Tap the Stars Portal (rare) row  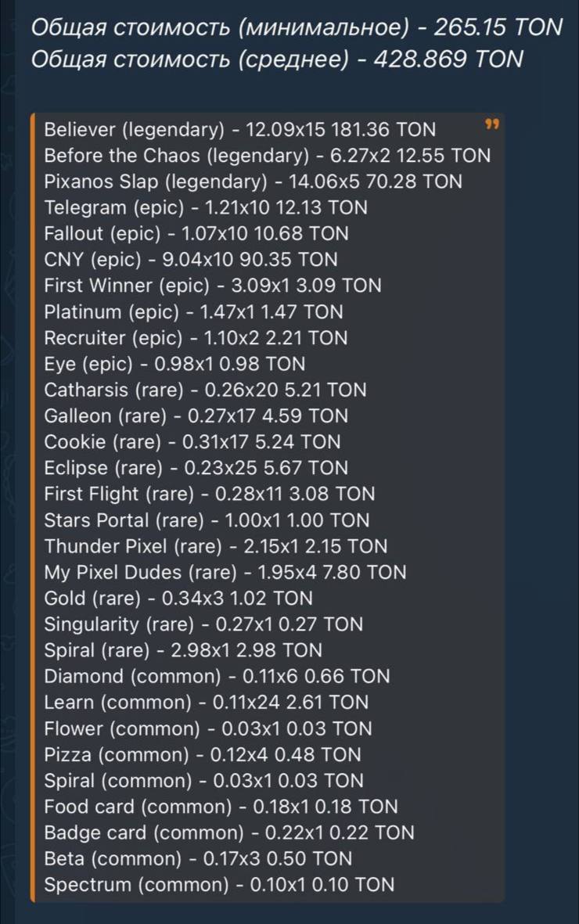207,520
